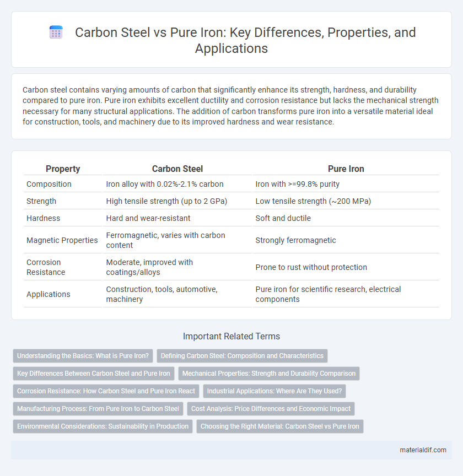
Task: Click 'Pure iron for scientific research' cell
Action: pyautogui.click(x=346, y=294)
